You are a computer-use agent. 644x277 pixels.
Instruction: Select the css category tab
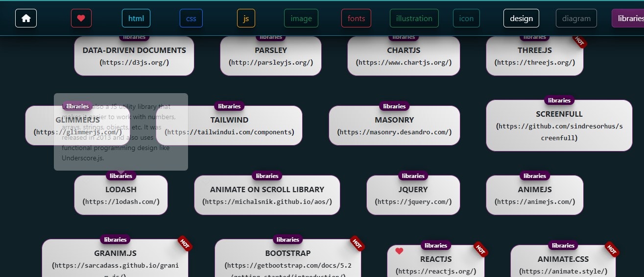coord(191,18)
